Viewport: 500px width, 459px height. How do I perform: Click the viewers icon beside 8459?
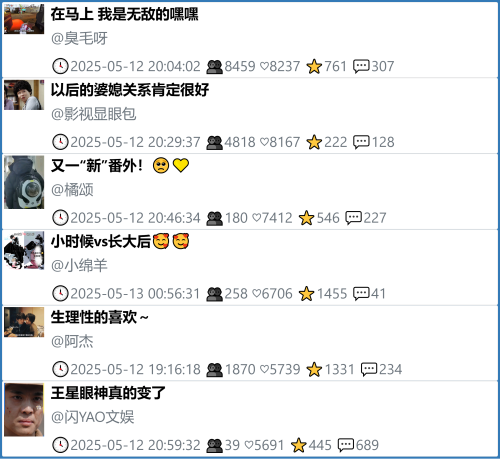tap(214, 67)
